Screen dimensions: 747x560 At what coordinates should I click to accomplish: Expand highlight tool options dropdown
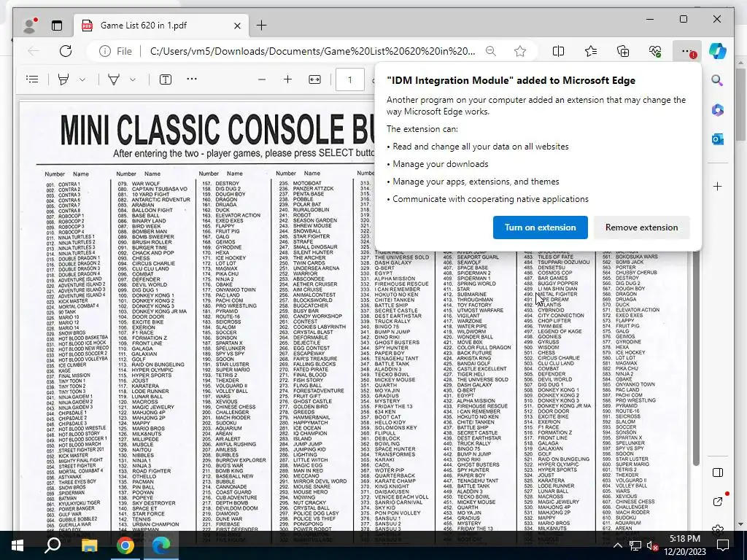(x=82, y=79)
